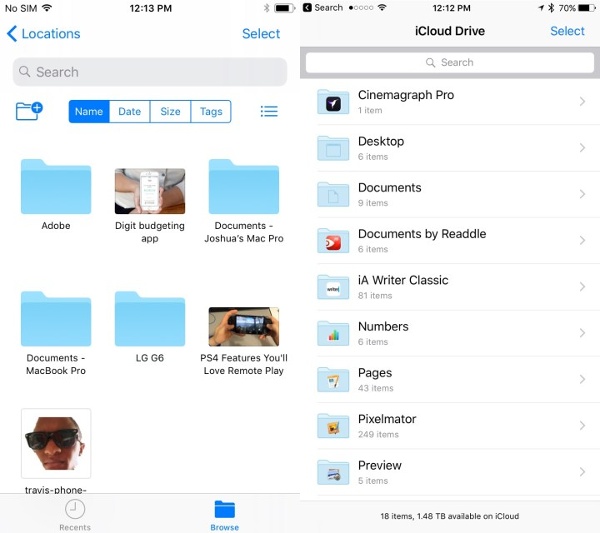The image size is (600, 533).
Task: Expand Pages row chevron
Action: [582, 379]
